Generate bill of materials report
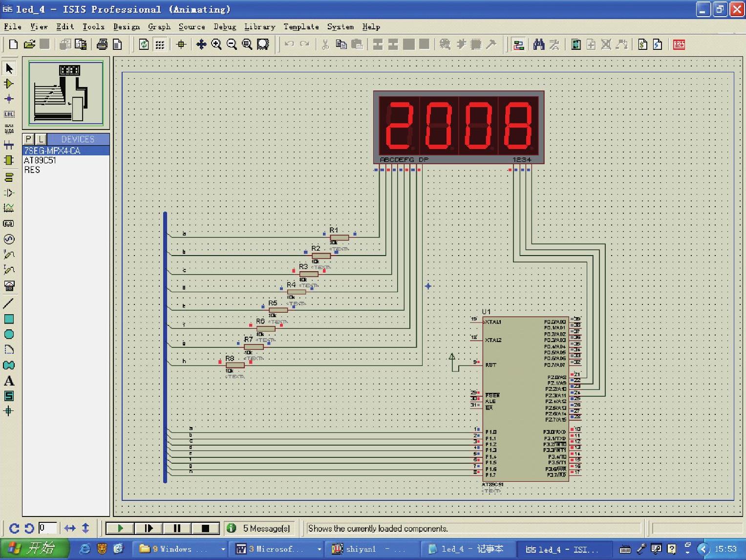This screenshot has height=560, width=746. pyautogui.click(x=642, y=44)
